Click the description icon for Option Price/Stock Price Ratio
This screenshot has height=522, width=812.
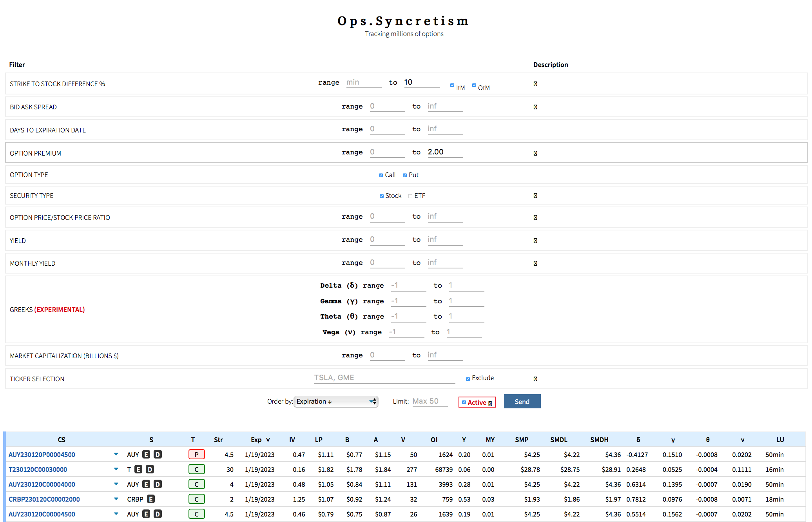click(x=535, y=217)
